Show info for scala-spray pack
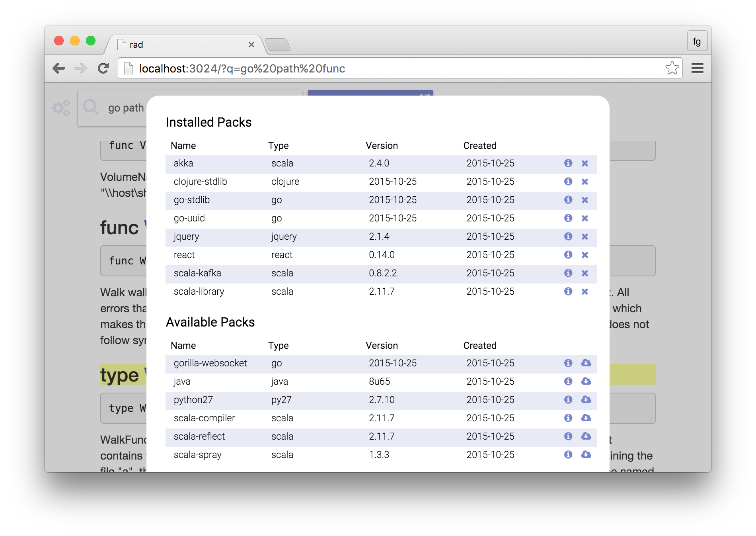 [x=568, y=455]
